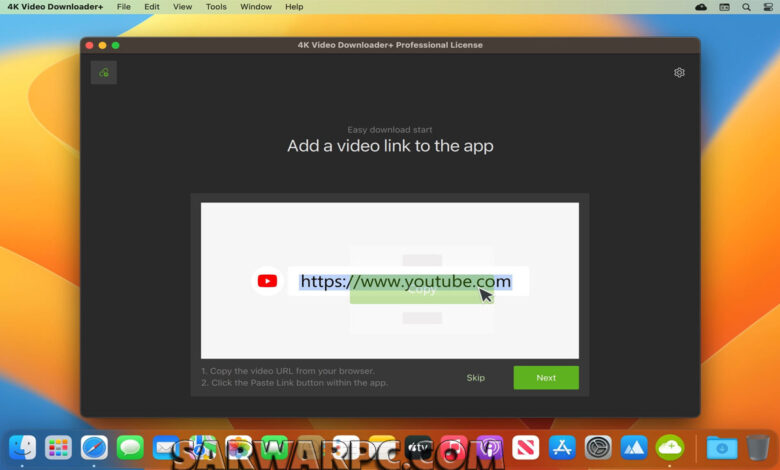Click the "Easy download start" subtitle
The height and width of the screenshot is (470, 780).
[390, 130]
